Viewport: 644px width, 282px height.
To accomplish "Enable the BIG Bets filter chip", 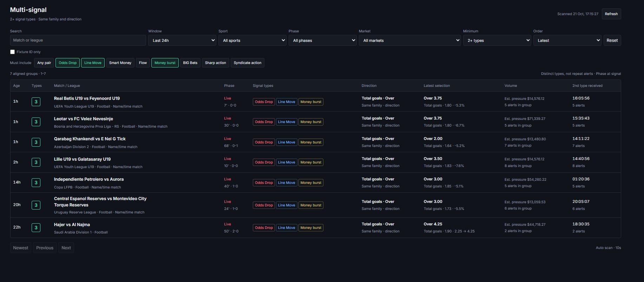I will (x=190, y=63).
